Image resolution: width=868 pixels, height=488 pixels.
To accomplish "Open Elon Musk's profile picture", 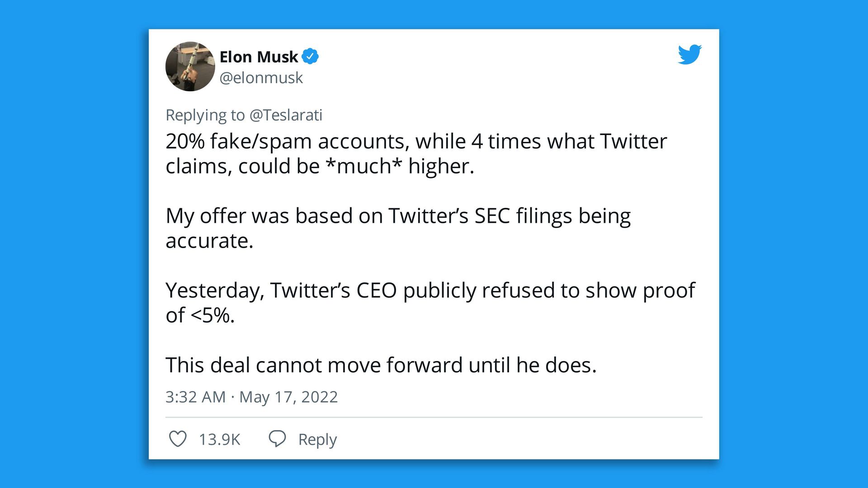I will click(x=190, y=66).
